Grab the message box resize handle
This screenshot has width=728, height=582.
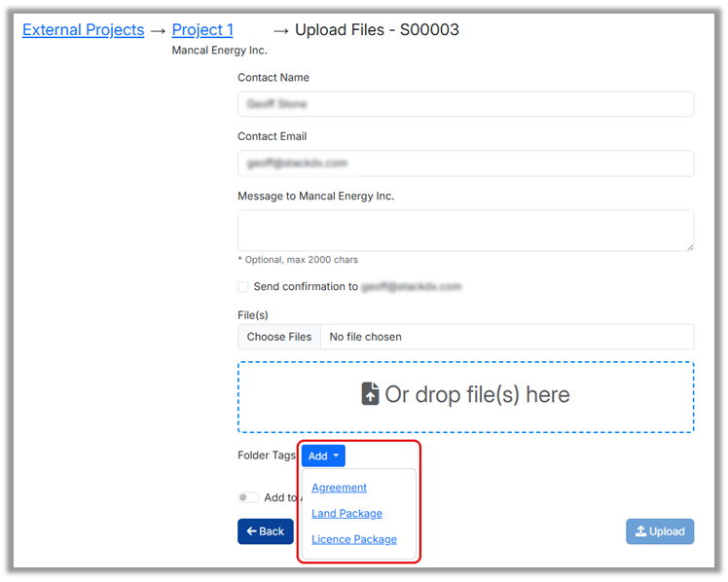(x=689, y=246)
